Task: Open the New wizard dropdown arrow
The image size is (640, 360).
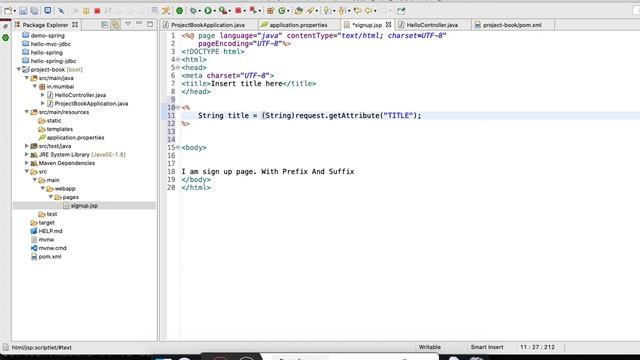Action: (x=15, y=11)
